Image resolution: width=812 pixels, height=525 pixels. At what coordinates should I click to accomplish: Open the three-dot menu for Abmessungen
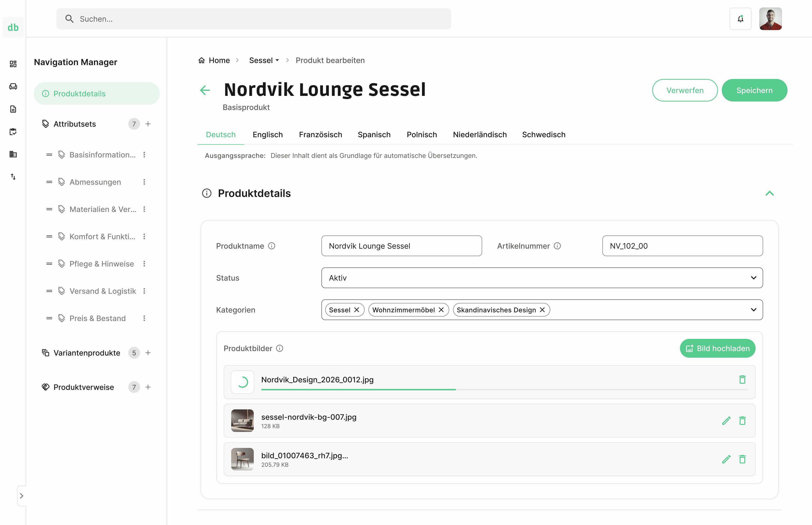[x=144, y=182]
